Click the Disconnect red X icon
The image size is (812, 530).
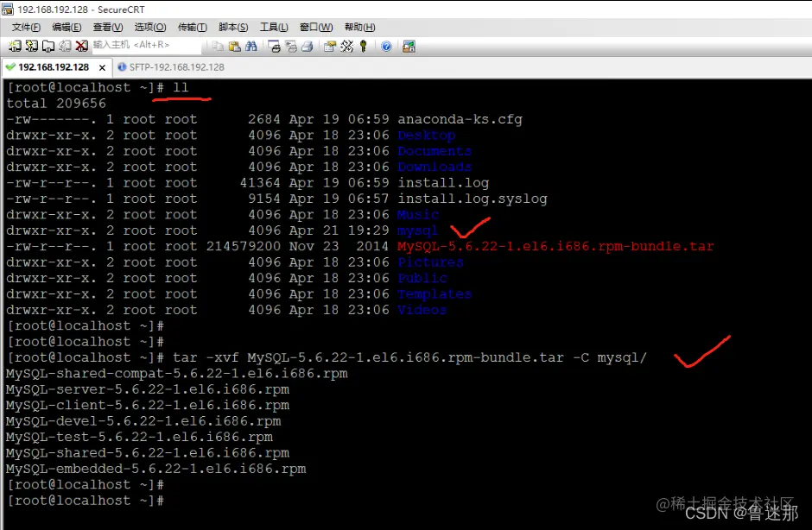tap(81, 46)
